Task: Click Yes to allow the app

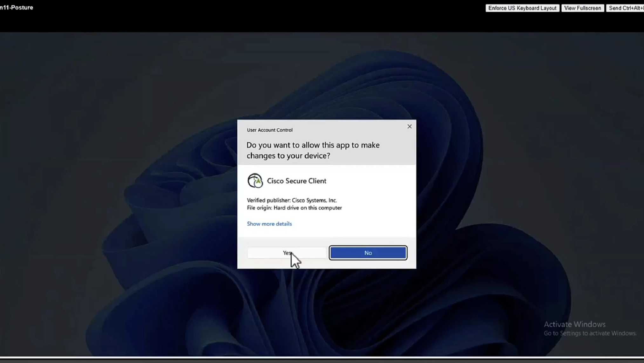Action: click(x=287, y=253)
